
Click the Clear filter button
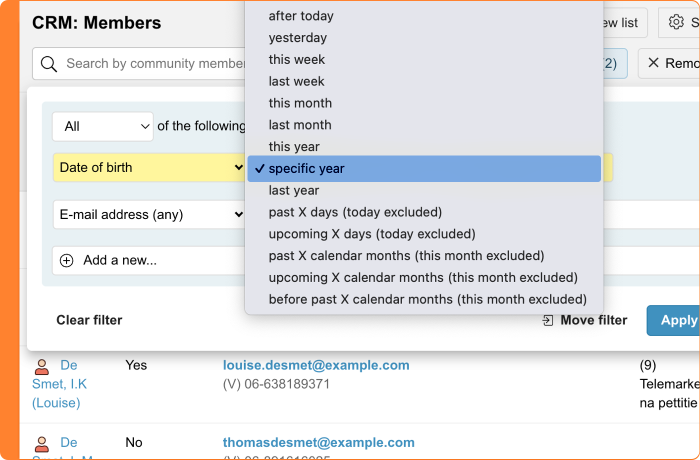[89, 320]
